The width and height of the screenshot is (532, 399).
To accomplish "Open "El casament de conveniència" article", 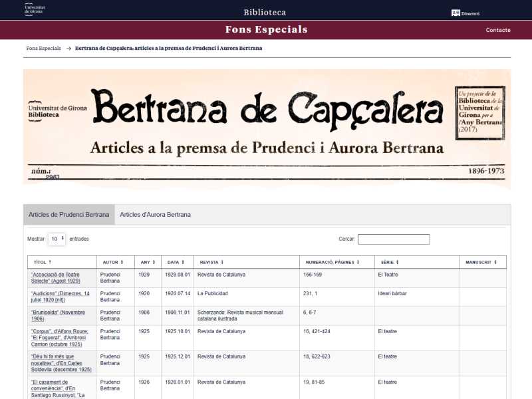I will point(58,388).
